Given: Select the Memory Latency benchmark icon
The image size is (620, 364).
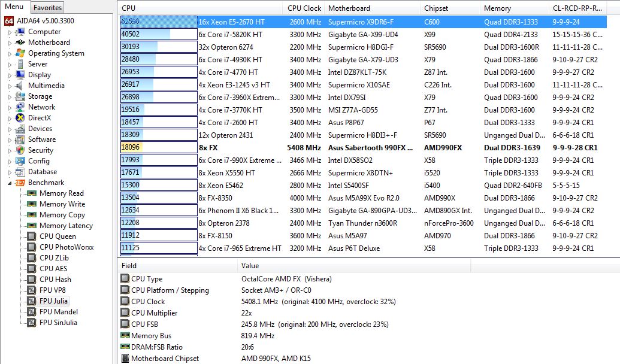Looking at the screenshot, I should pos(32,226).
